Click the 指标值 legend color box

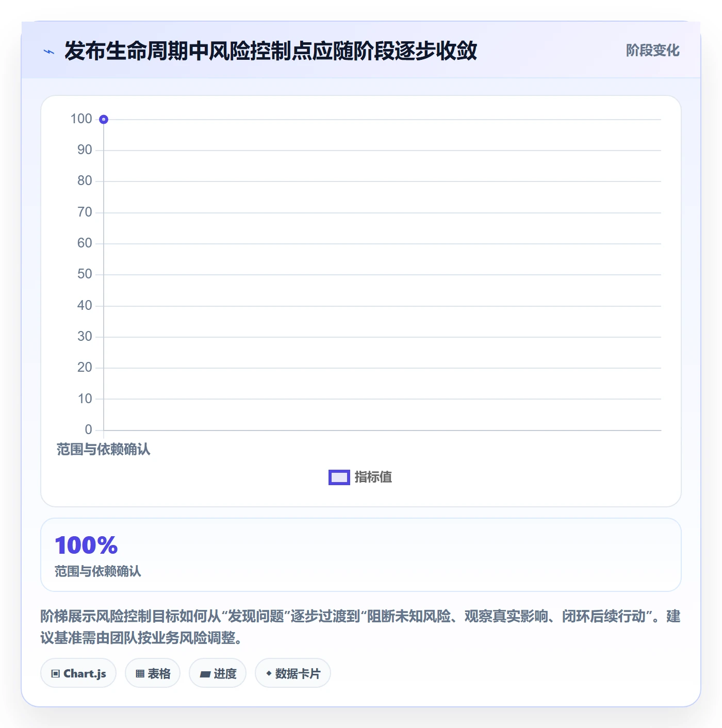(339, 477)
